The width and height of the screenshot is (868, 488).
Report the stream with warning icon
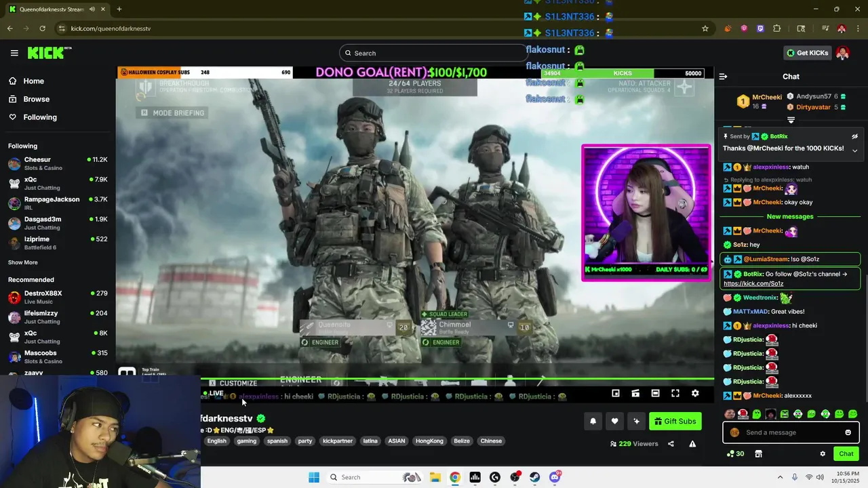pos(692,444)
